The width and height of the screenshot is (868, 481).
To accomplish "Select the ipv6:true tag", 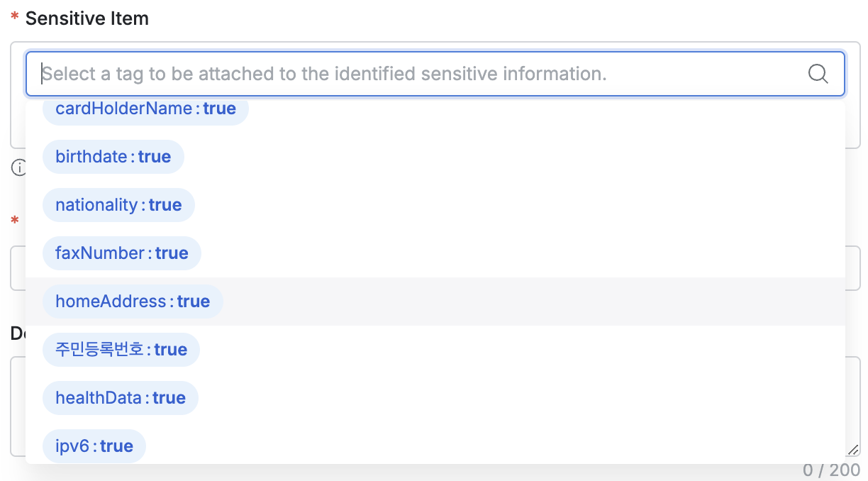I will click(x=94, y=446).
